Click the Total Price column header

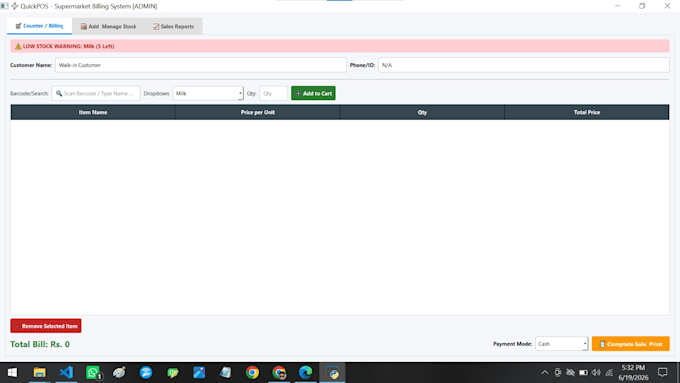pyautogui.click(x=587, y=112)
